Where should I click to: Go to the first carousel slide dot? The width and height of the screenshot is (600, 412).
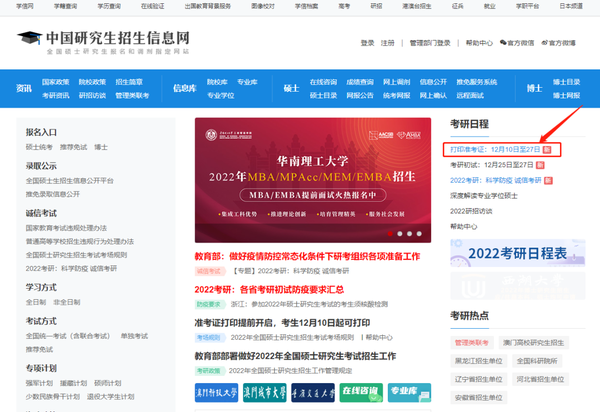coord(390,233)
